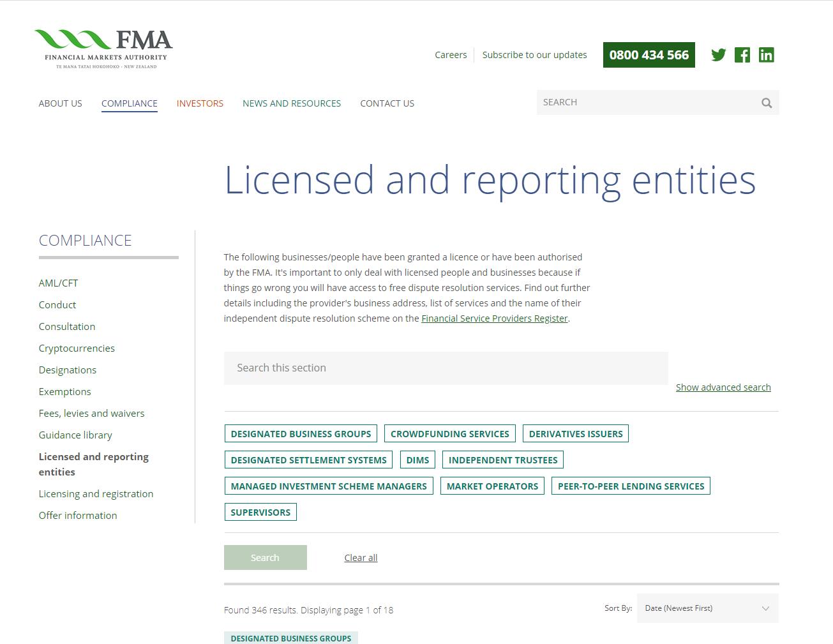Screen dimensions: 833x644
Task: Open the Sort By dropdown
Action: pyautogui.click(x=707, y=608)
